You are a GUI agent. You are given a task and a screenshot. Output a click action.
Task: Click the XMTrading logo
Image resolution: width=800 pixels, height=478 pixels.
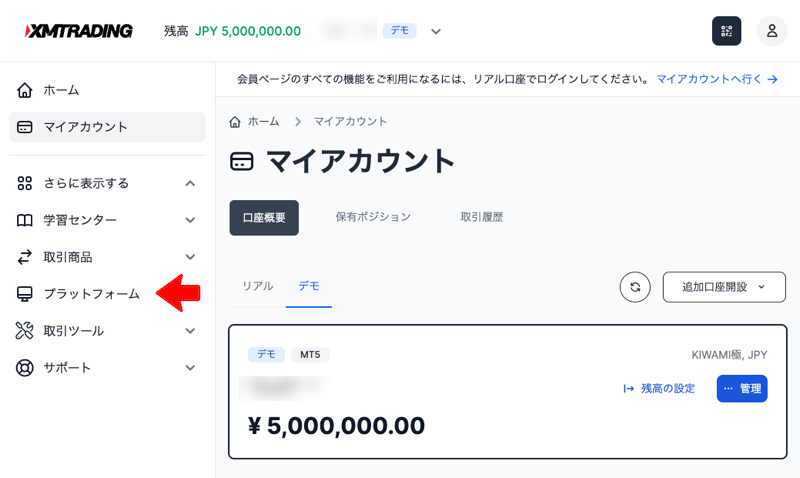click(x=79, y=31)
